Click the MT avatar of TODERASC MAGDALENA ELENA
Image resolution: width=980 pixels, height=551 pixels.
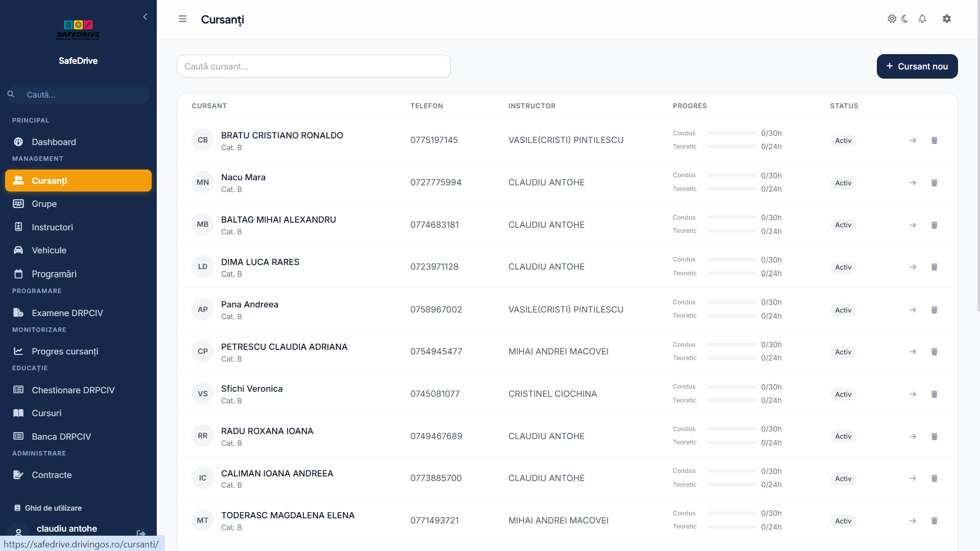(203, 520)
